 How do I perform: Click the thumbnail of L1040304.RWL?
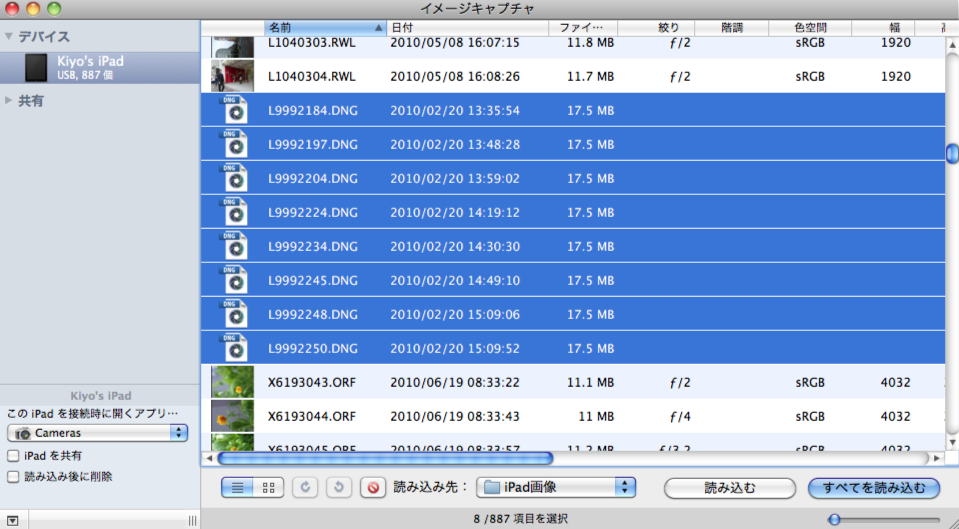tap(232, 76)
